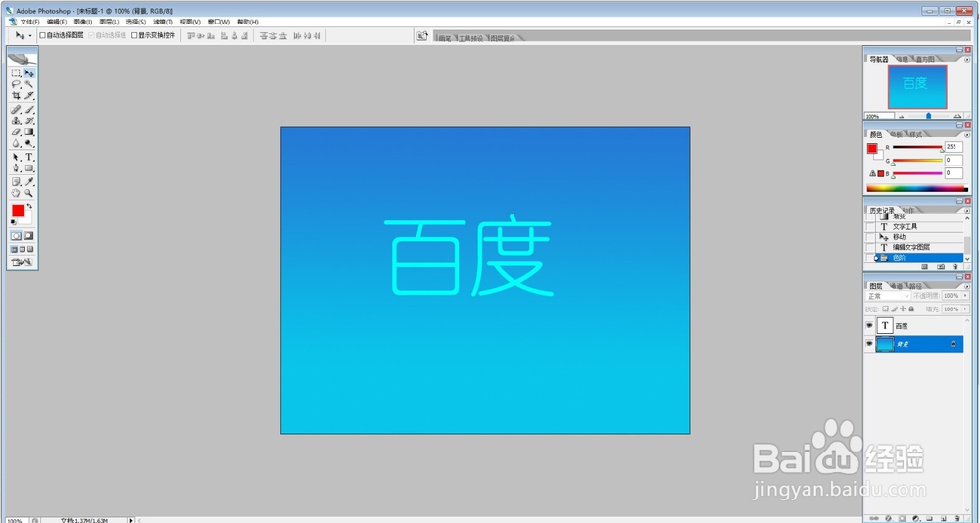Screen dimensions: 980x523
Task: Select the Rectangular Marquee tool
Action: (17, 73)
